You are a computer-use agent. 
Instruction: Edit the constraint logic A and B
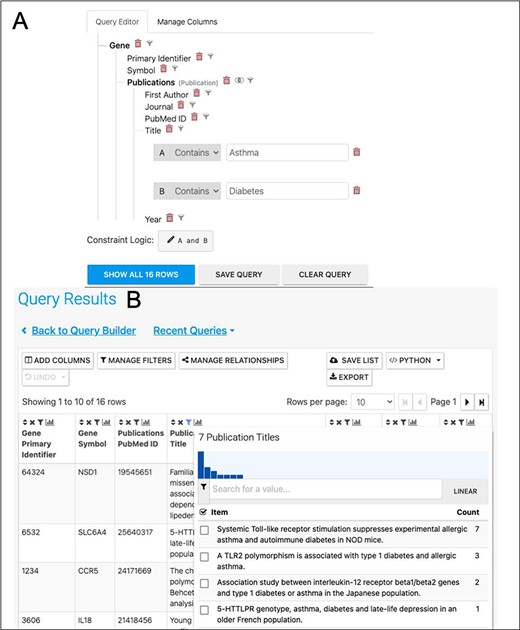(186, 241)
